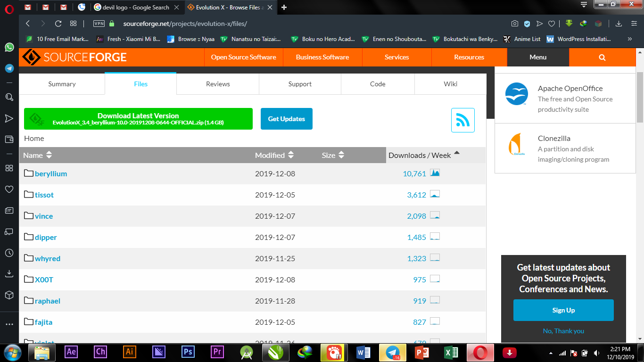Open My Flow send icon in sidebar

pos(9,118)
